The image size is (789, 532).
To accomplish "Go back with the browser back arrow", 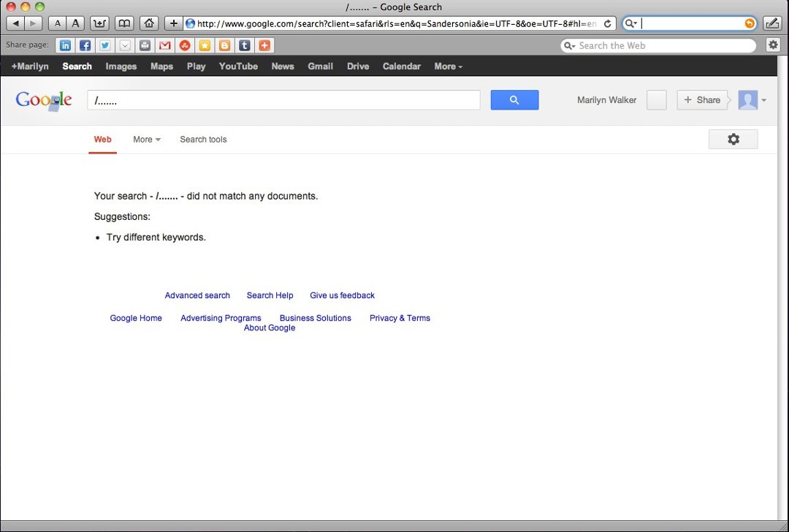I will [x=15, y=23].
